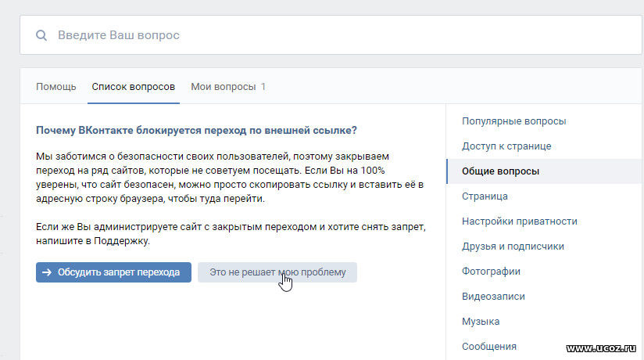Open the Видеозаписи category
The width and height of the screenshot is (644, 360).
[x=493, y=297]
